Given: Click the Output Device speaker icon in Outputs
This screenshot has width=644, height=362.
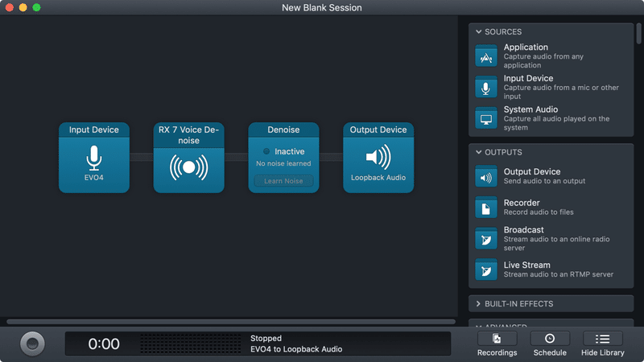Looking at the screenshot, I should 486,176.
